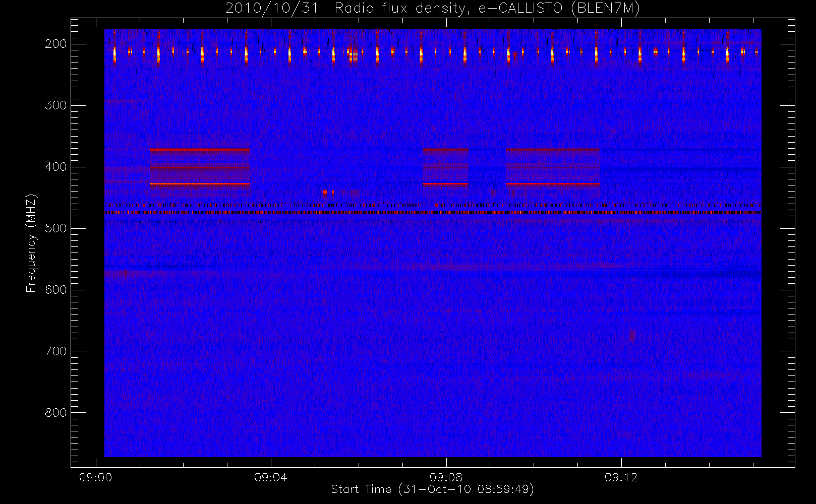Viewport: 816px width, 504px height.
Task: Select the 800 frequency tick label
Action: pos(56,413)
